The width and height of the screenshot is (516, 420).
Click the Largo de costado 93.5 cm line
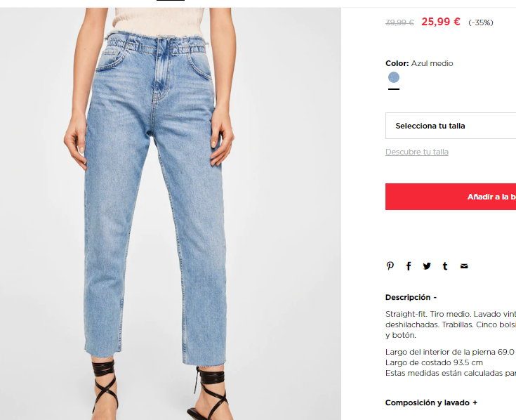tap(434, 362)
